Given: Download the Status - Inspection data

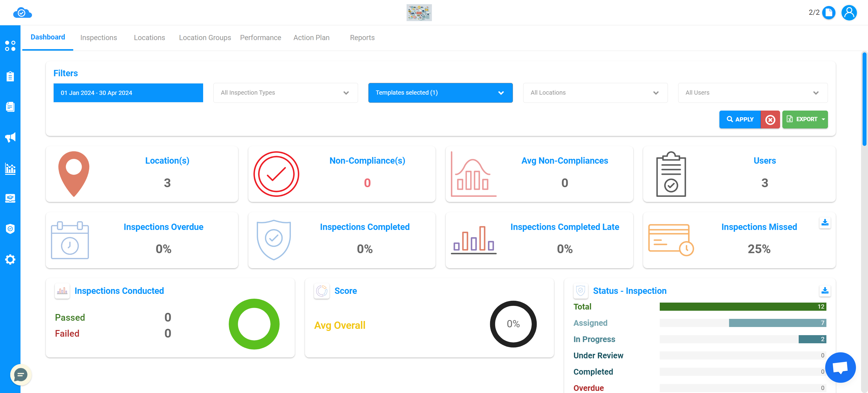Looking at the screenshot, I should click(x=825, y=291).
